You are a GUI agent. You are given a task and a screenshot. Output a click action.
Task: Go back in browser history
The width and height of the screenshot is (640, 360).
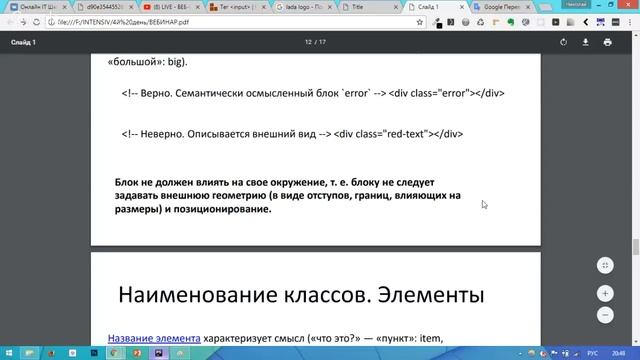pos(10,22)
